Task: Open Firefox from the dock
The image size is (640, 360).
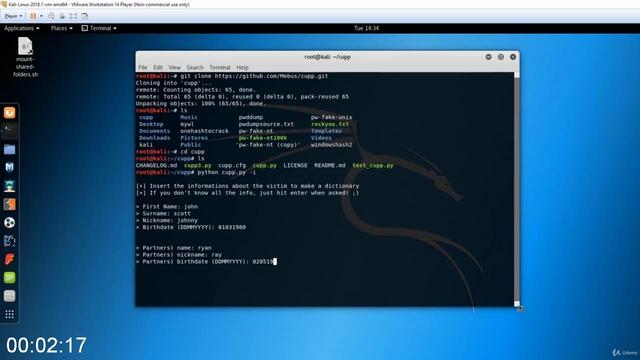Action: pyautogui.click(x=9, y=113)
